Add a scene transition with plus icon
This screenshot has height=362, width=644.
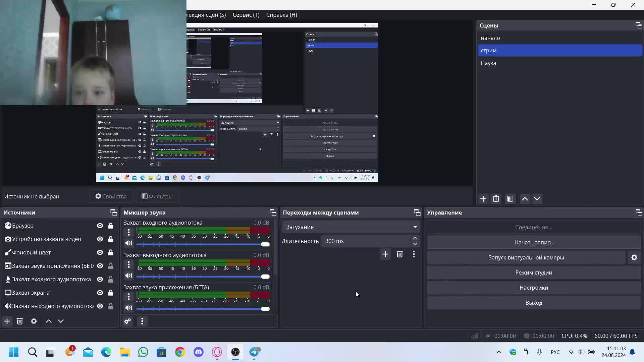tap(385, 254)
